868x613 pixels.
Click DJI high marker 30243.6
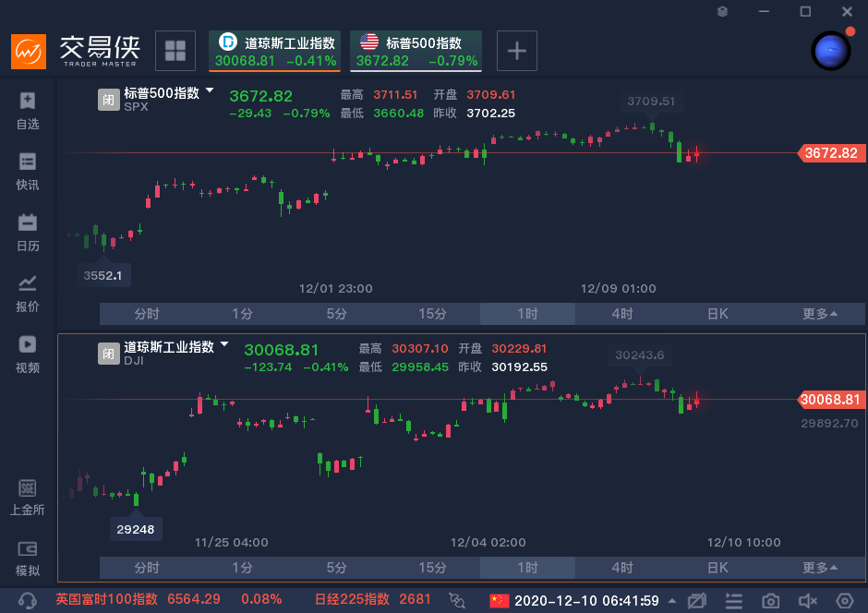[640, 355]
